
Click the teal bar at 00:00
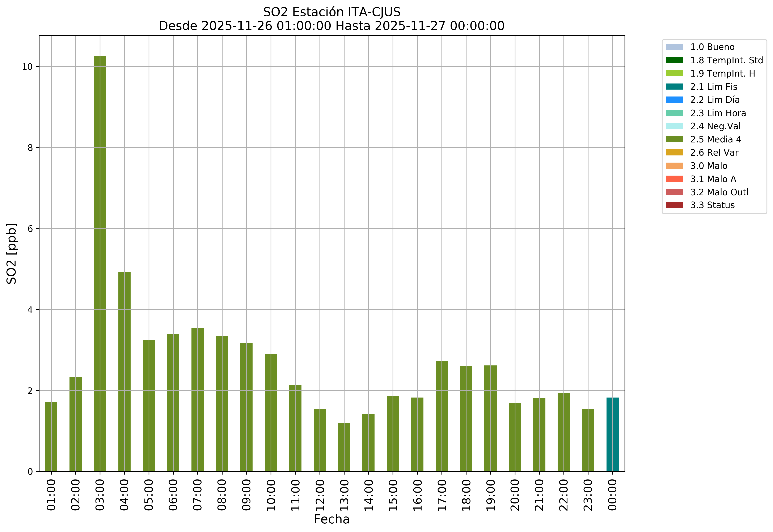point(612,434)
